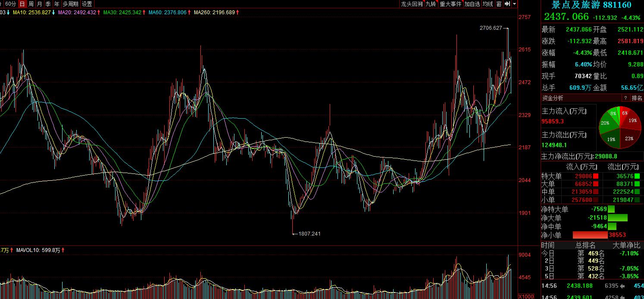Open the 资金分析 help question mark
The width and height of the screenshot is (644, 299).
point(625,98)
